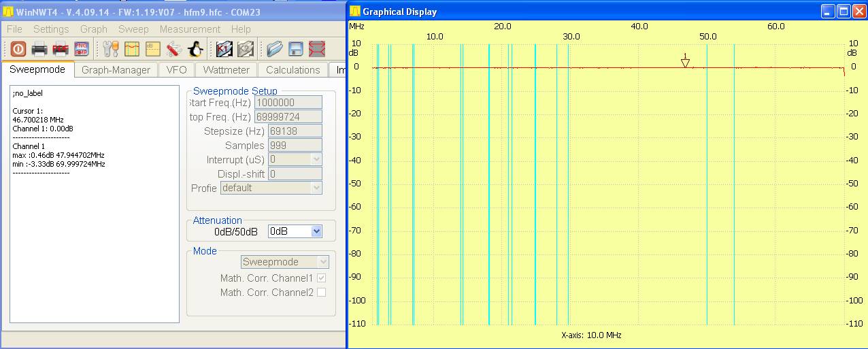Enable Math. Corr. Channel2 checkbox
Screen dimensions: 868x349
coord(321,293)
